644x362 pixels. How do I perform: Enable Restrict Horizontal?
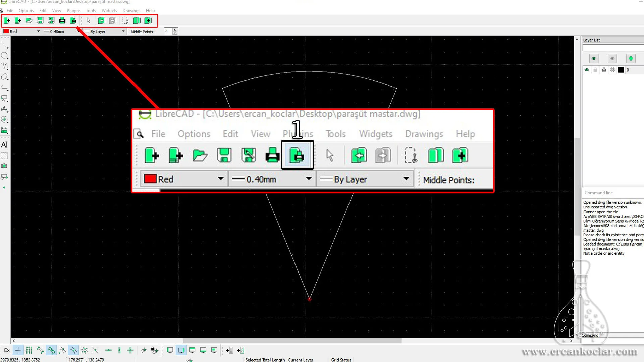point(108,350)
